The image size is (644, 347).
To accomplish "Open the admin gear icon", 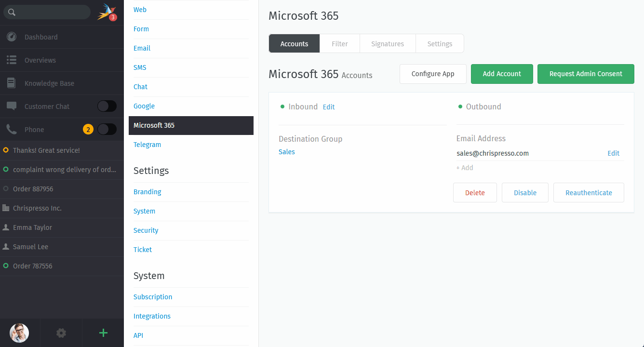I will tap(61, 333).
